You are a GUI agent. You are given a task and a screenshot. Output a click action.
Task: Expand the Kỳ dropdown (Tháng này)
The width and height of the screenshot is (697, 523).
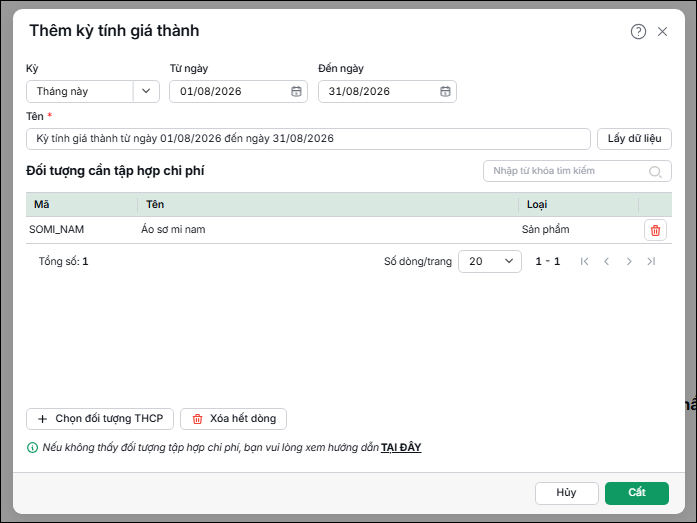[146, 92]
